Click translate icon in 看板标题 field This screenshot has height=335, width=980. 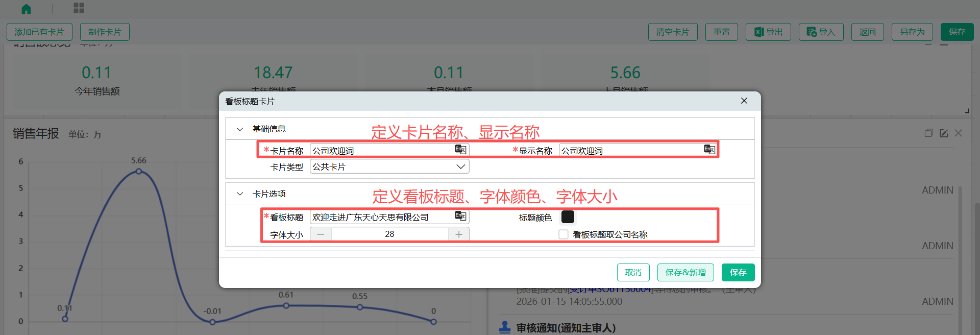(x=460, y=217)
